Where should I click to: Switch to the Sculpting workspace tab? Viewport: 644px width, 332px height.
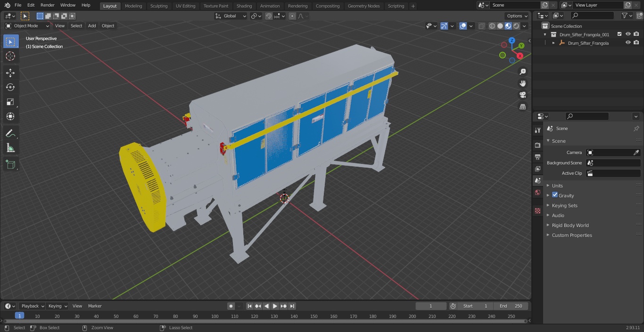(x=159, y=6)
